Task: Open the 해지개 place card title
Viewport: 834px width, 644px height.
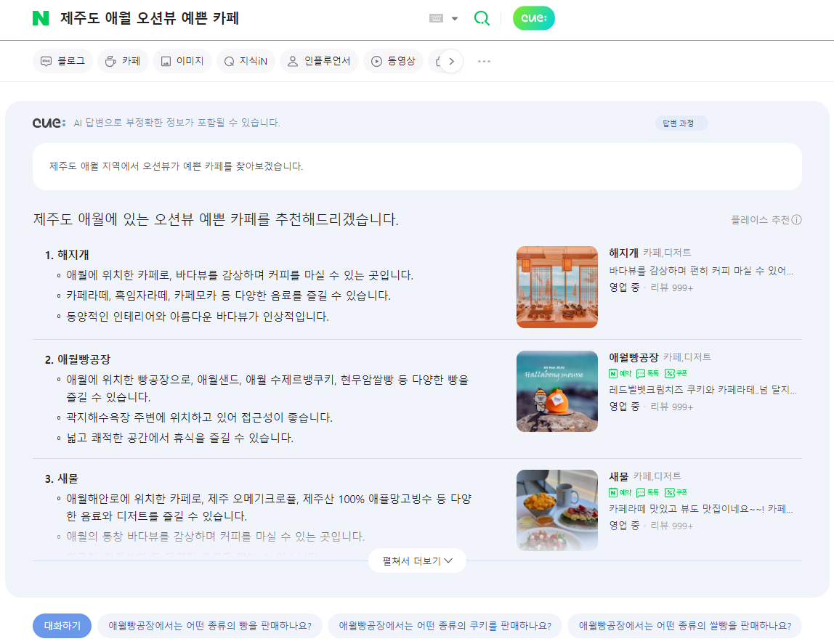Action: pos(623,253)
